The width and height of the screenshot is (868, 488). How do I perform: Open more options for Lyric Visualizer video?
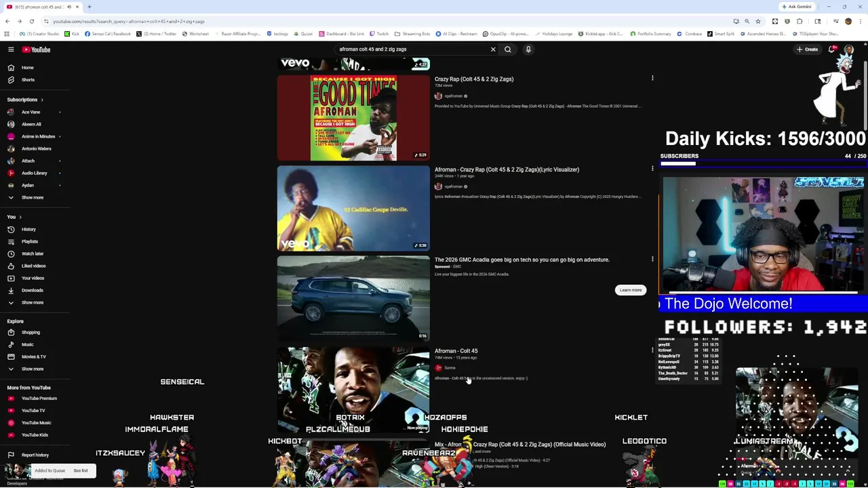(652, 169)
